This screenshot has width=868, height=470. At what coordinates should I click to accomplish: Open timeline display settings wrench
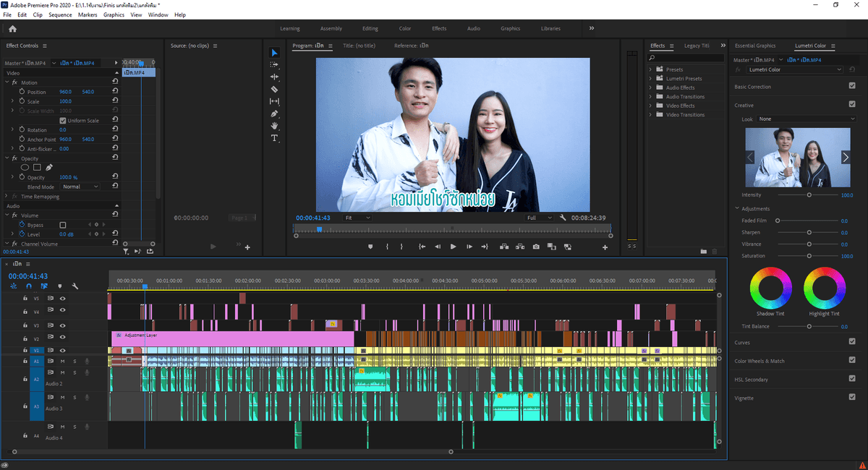75,286
